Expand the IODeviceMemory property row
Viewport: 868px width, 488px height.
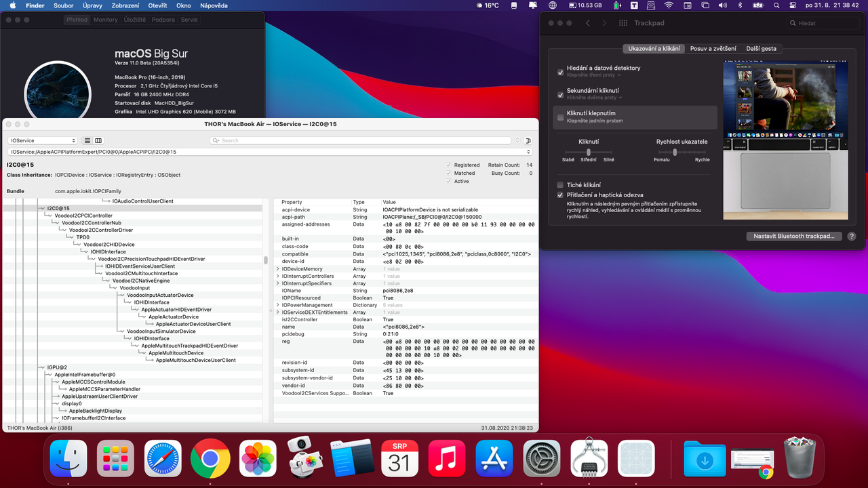[277, 269]
